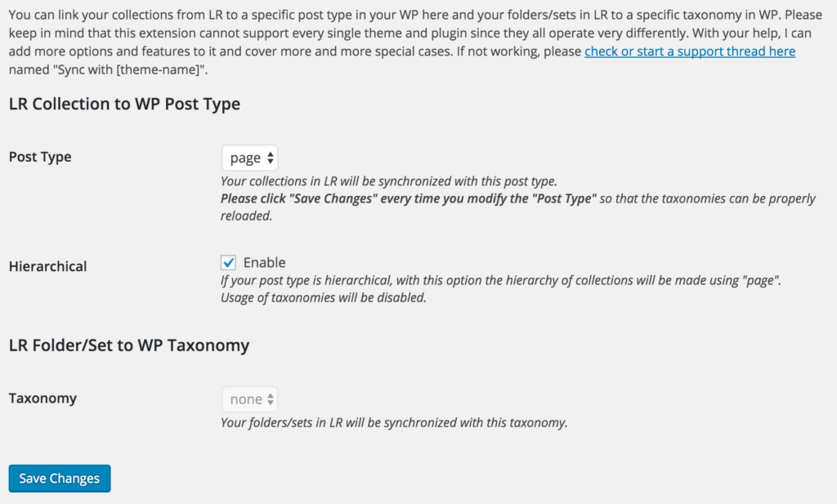The image size is (837, 504).
Task: Click the collections synchronized with post type description
Action: coord(388,181)
